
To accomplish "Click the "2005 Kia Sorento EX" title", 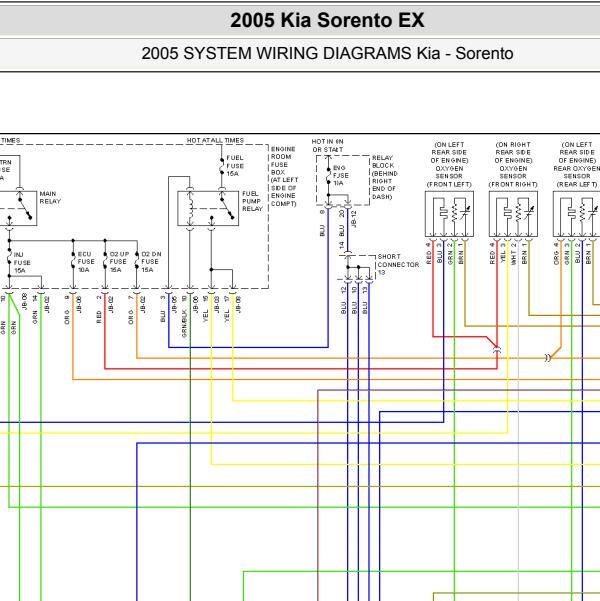I will (327, 20).
